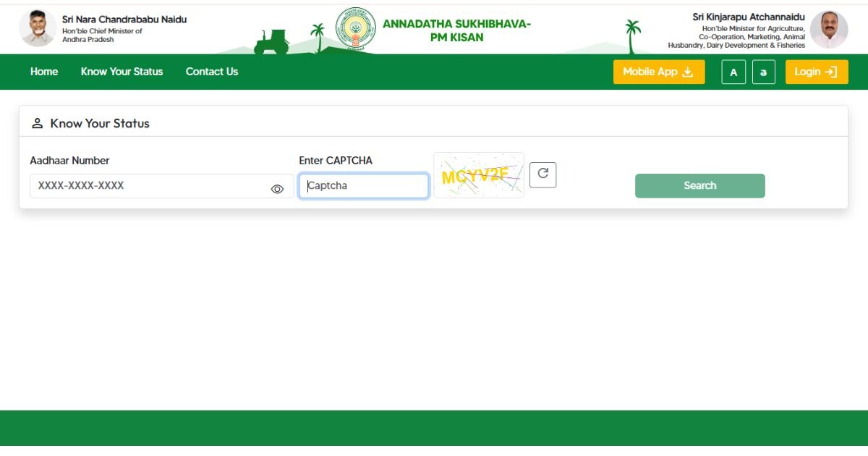Click the Andhra Pradesh government emblem logo
This screenshot has height=456, width=868.
pyautogui.click(x=356, y=29)
